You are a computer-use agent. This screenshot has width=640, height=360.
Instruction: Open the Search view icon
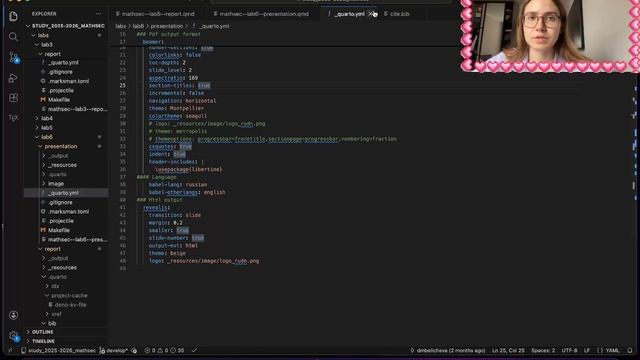pos(13,37)
